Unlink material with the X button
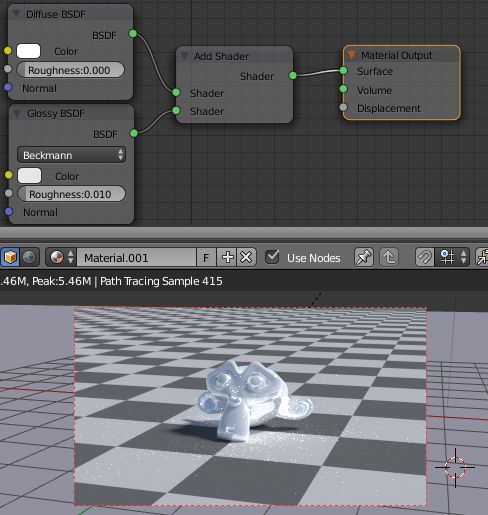This screenshot has height=515, width=488. [246, 257]
